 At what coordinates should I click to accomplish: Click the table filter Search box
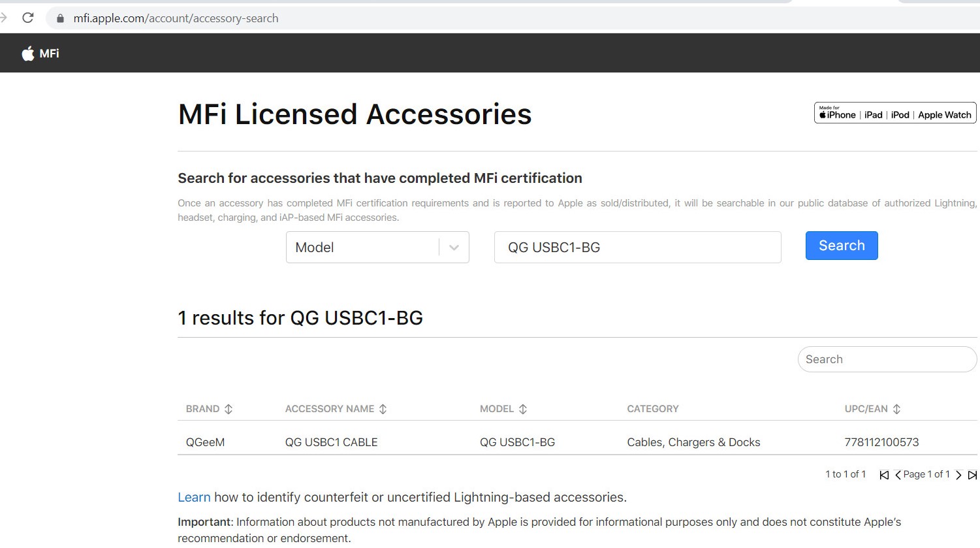tap(887, 359)
